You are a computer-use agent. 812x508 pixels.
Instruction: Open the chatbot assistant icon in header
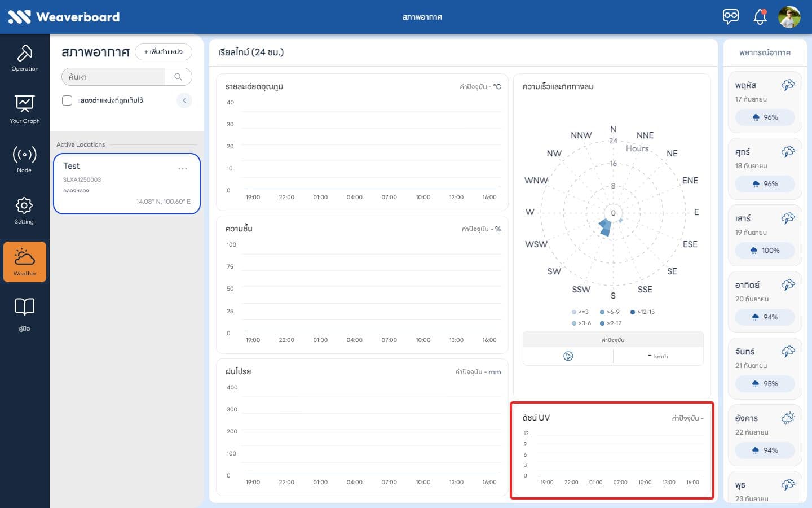point(731,16)
